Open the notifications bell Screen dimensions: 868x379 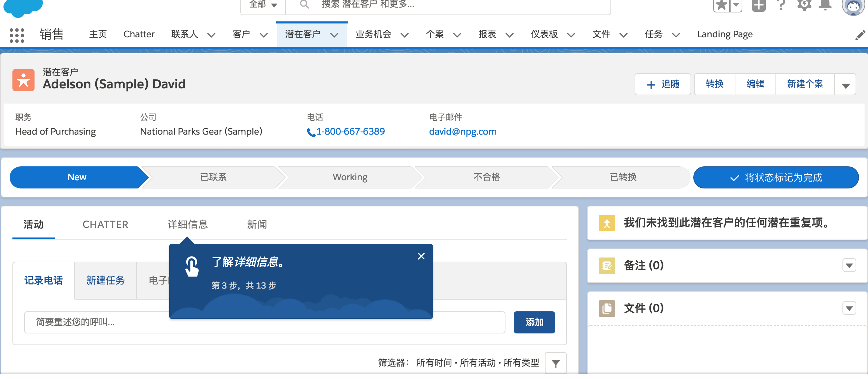click(x=826, y=5)
